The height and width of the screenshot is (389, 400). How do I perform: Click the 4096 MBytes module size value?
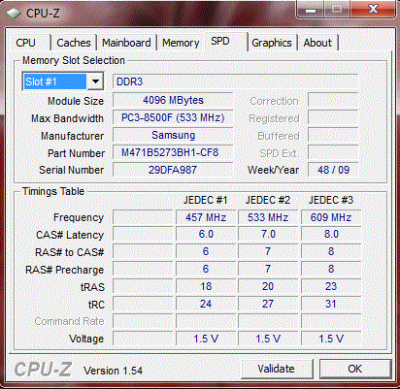pos(173,100)
